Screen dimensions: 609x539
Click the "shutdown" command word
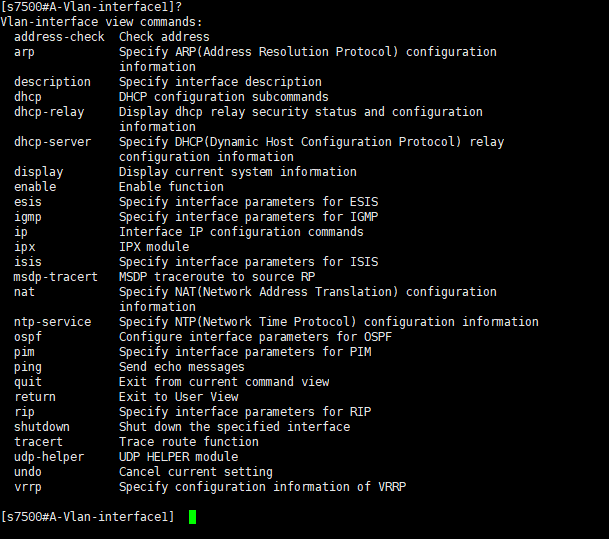pyautogui.click(x=42, y=427)
